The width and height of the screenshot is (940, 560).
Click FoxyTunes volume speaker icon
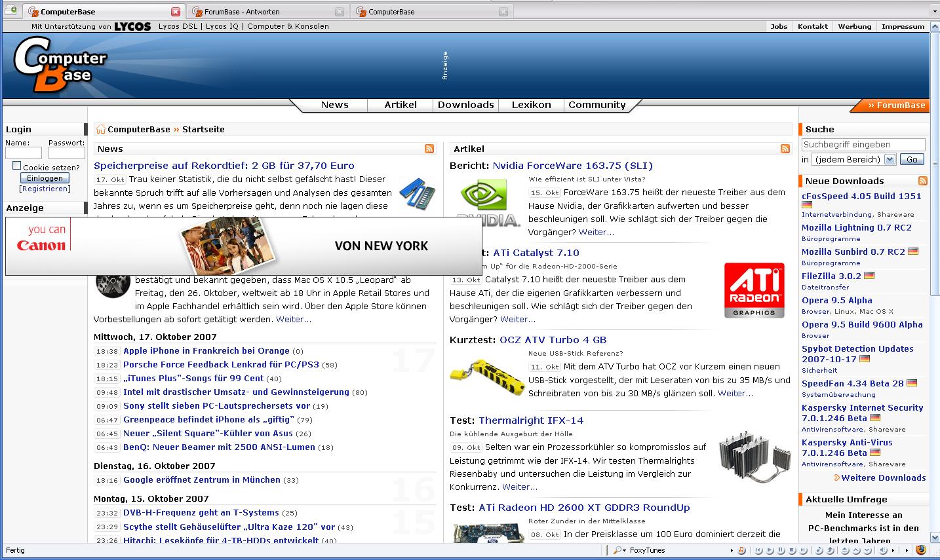point(883,550)
